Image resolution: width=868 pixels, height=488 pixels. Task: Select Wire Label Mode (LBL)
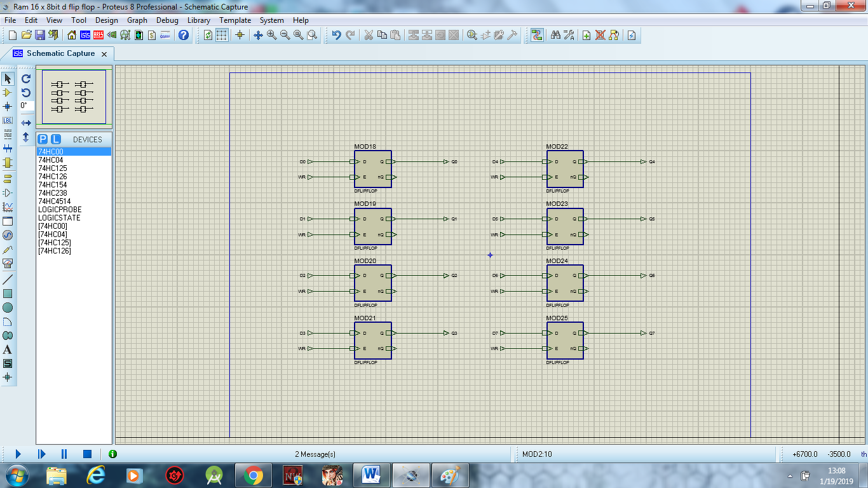coord(8,120)
